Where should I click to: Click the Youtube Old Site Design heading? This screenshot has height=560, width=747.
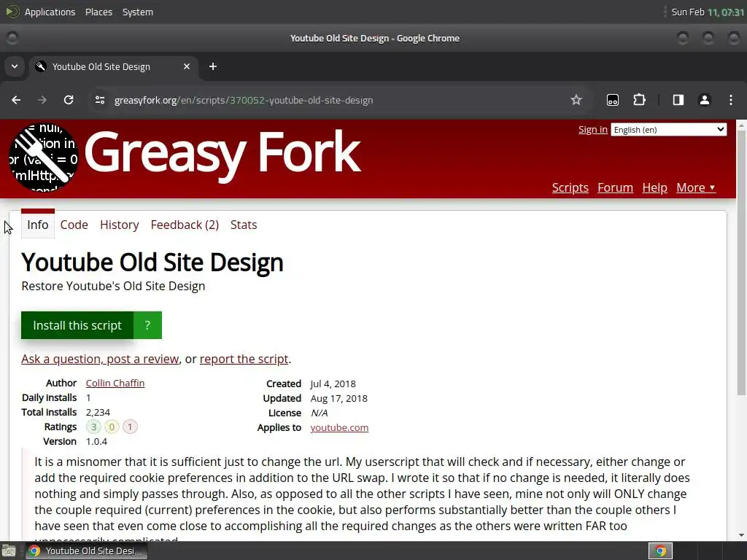pyautogui.click(x=152, y=262)
